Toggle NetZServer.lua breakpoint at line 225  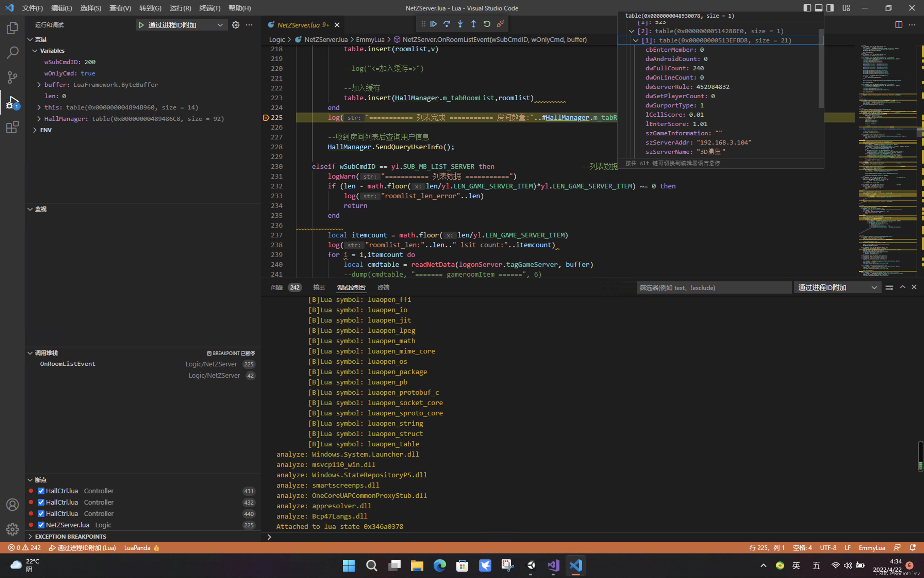pyautogui.click(x=41, y=525)
